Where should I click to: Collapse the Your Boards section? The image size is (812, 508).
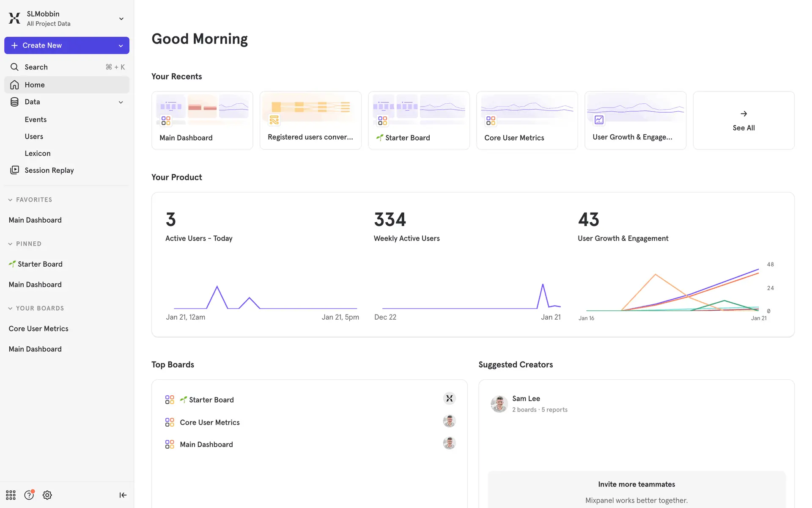10,309
